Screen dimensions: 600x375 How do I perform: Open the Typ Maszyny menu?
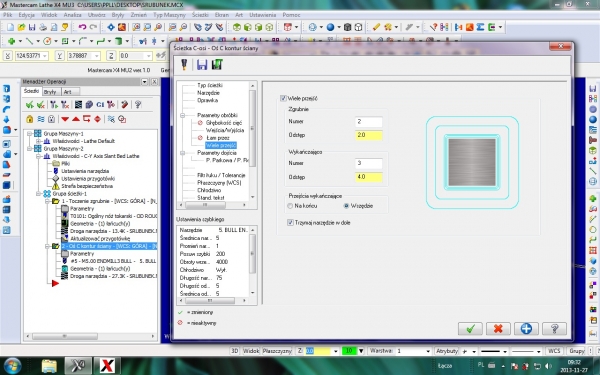coord(169,15)
